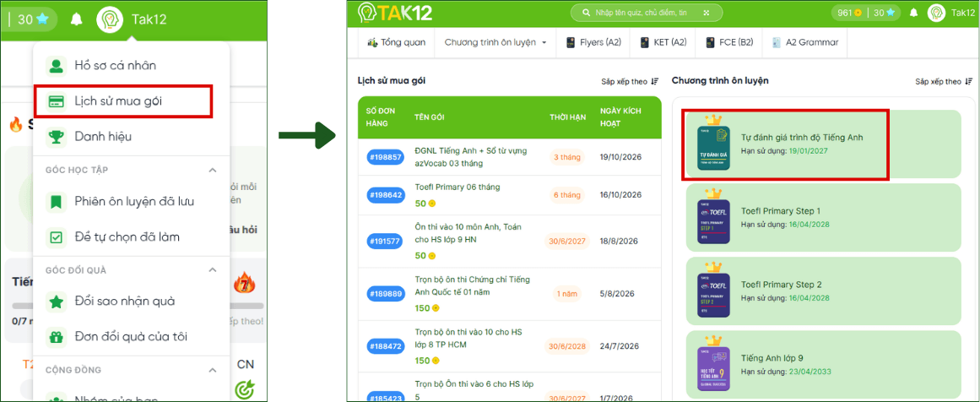Go to the Tổng quan tab

coord(396,42)
